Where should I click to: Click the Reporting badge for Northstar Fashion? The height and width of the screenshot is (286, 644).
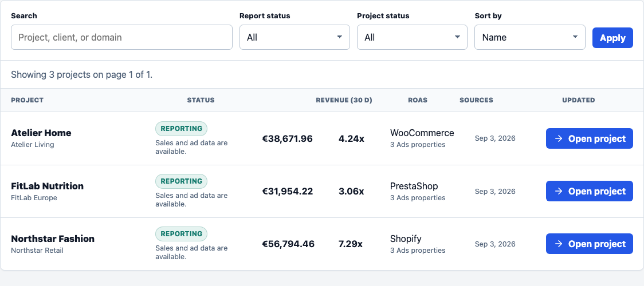(x=181, y=234)
